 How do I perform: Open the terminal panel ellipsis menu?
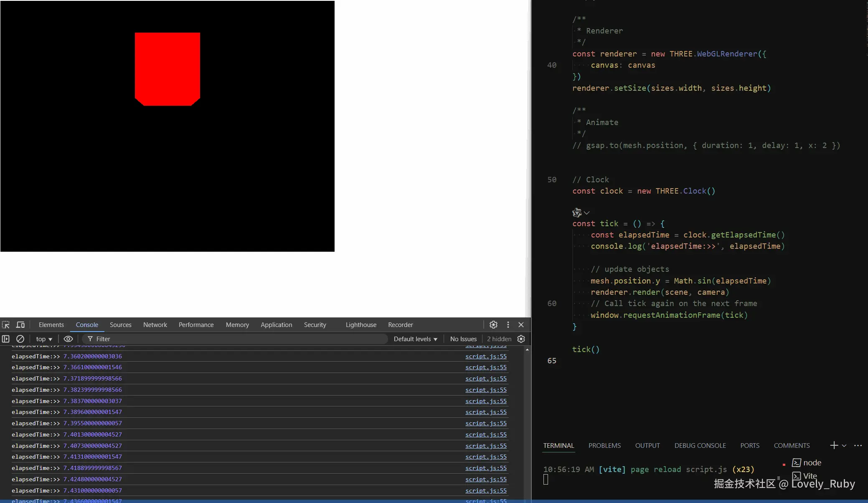tap(858, 446)
